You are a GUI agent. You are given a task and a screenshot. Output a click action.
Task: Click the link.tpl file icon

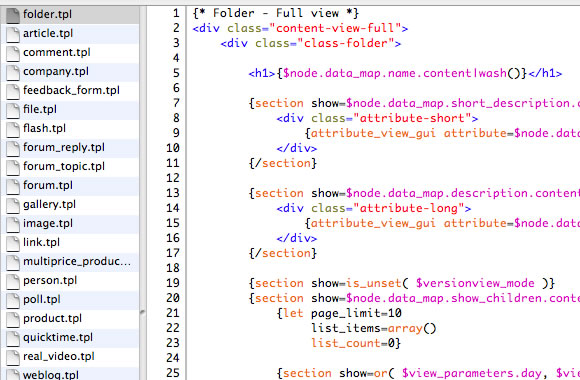(13, 243)
